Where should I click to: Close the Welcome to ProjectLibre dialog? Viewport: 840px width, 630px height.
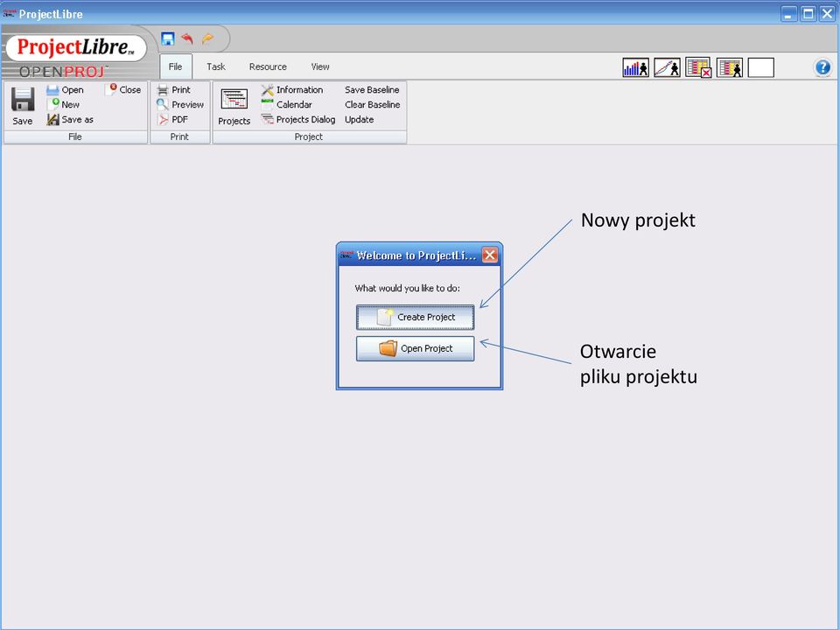(x=490, y=255)
